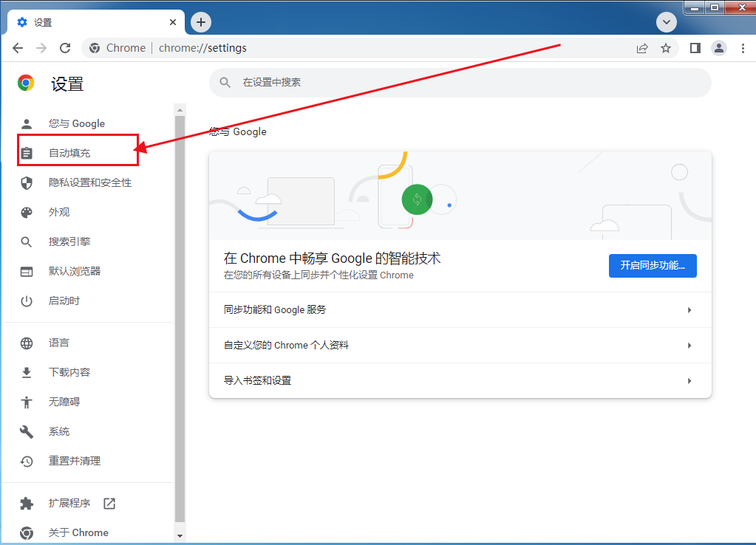
Task: Click the 重置并清理 history icon
Action: coord(27,461)
